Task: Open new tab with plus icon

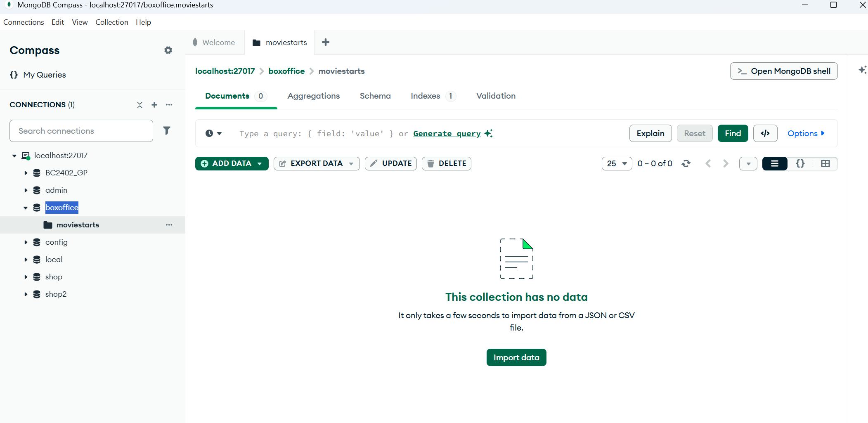Action: 326,42
